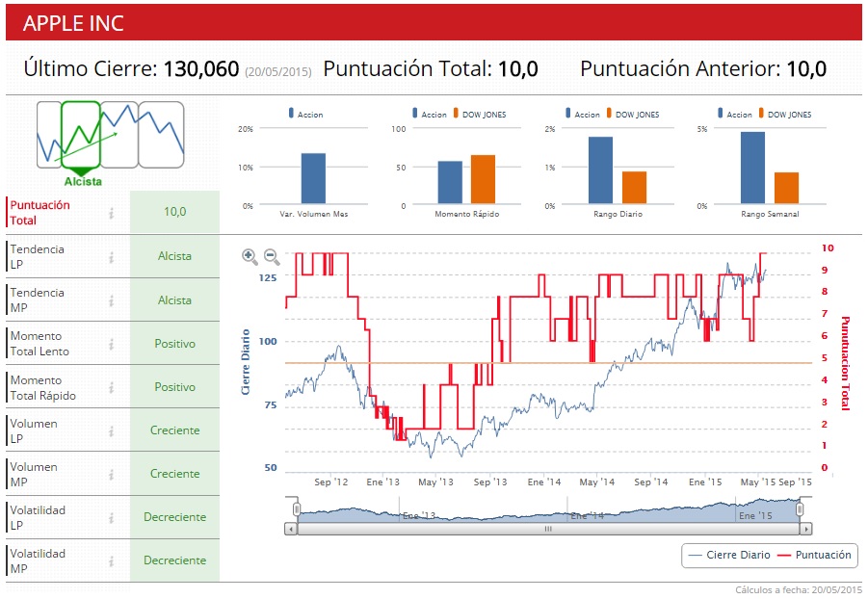Click the Volatilidad MP row label
Image resolution: width=868 pixels, height=599 pixels.
click(38, 560)
